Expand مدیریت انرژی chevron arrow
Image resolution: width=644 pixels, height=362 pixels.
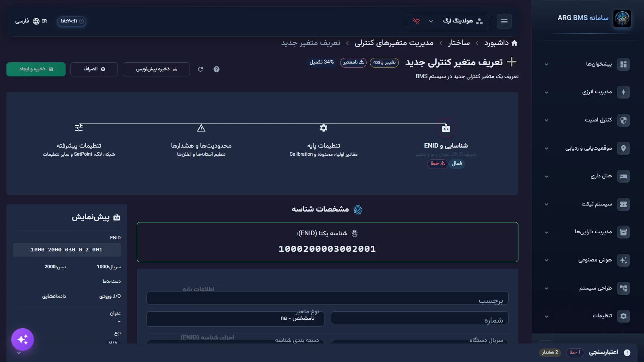547,93
